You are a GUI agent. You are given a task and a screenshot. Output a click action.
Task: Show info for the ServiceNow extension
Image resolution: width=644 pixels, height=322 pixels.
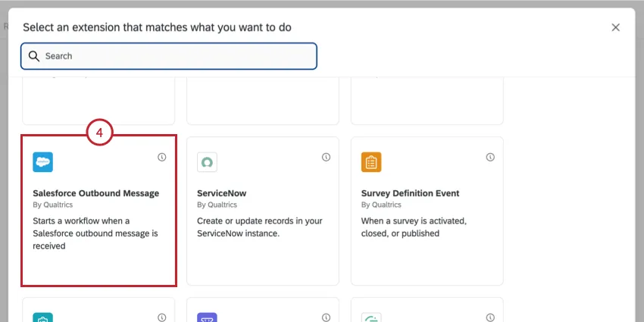click(326, 158)
